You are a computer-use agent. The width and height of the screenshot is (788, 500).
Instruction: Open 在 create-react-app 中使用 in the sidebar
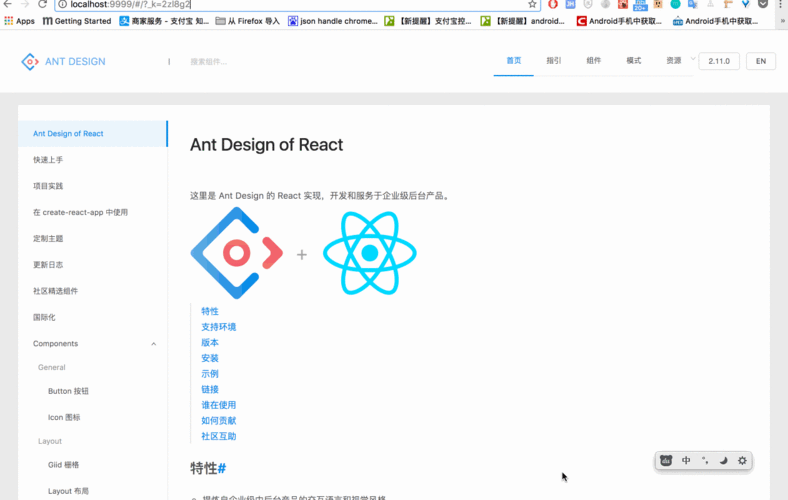(93, 212)
